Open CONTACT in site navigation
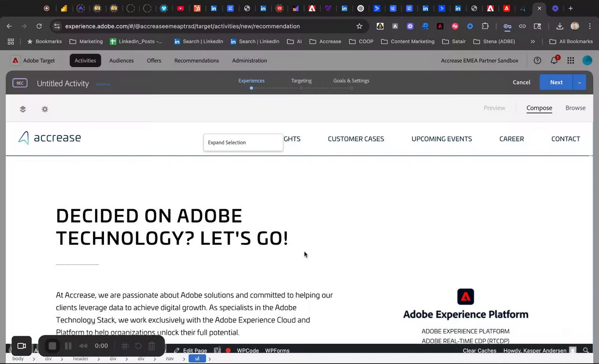This screenshot has height=364, width=599. pos(566,138)
